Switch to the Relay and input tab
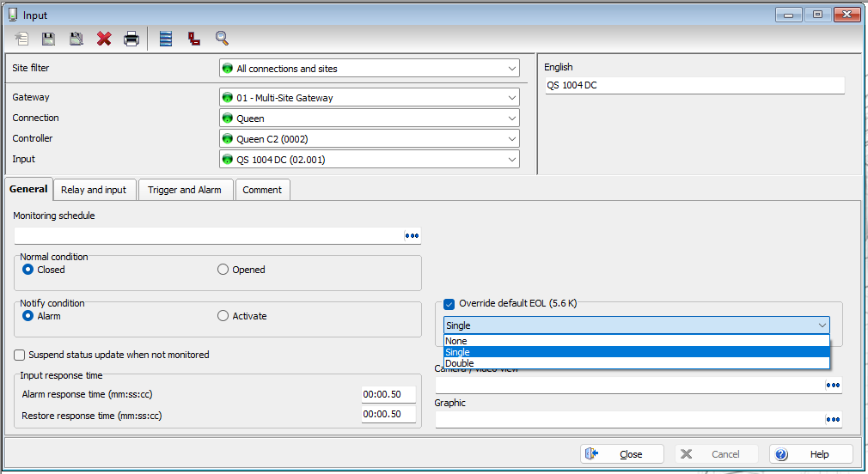 94,190
